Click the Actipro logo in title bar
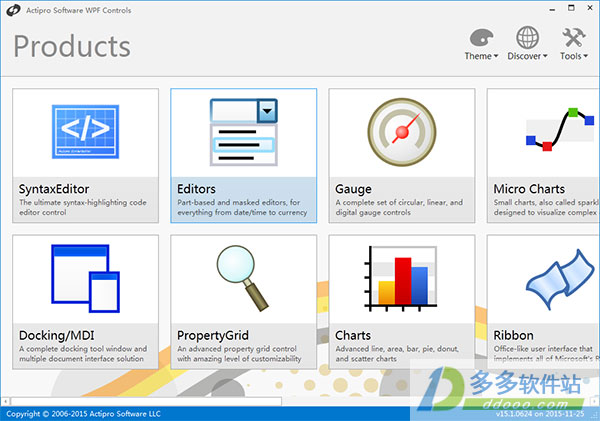Screen dimensions: 600x421 13,10
